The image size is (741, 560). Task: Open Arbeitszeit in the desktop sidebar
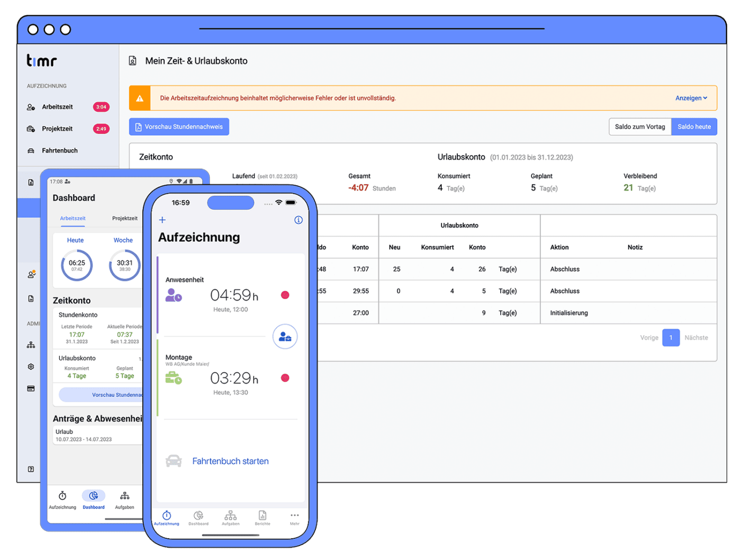point(57,107)
